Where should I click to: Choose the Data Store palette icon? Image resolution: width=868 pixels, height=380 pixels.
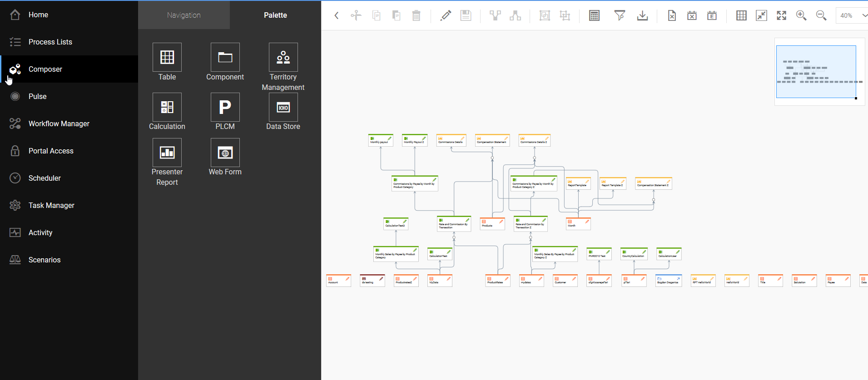[283, 107]
